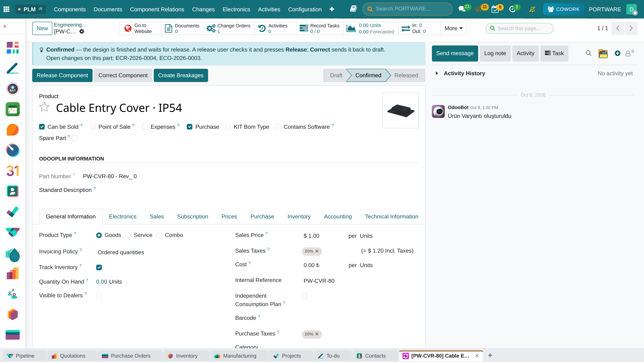Screen dimensions: 644x362
Task: Open the calendar activities icon with badge 8
Action: tap(495, 9)
